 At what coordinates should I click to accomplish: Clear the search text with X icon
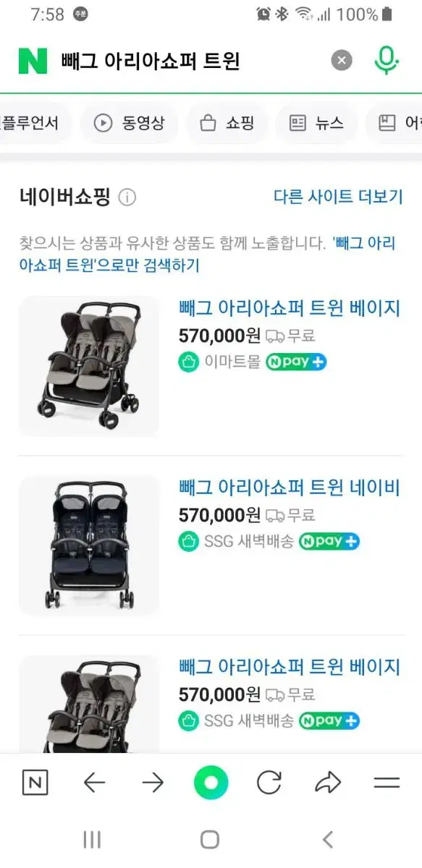click(342, 61)
